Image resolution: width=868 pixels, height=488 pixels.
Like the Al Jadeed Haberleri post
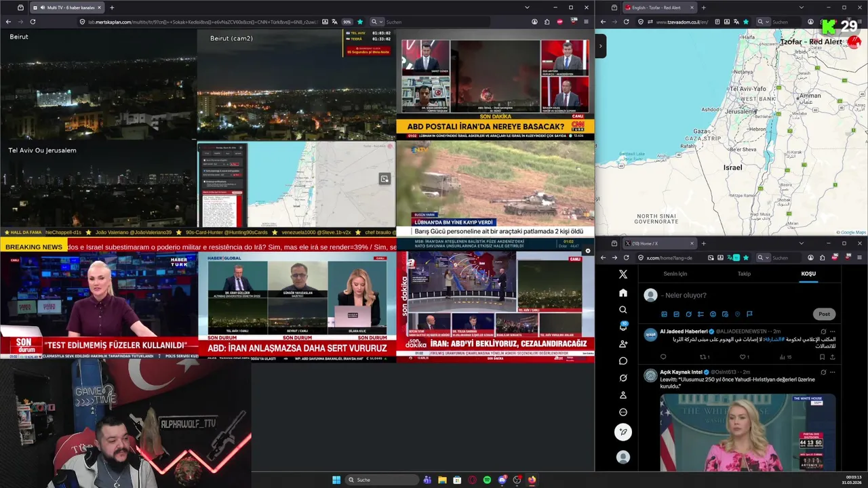(x=743, y=357)
